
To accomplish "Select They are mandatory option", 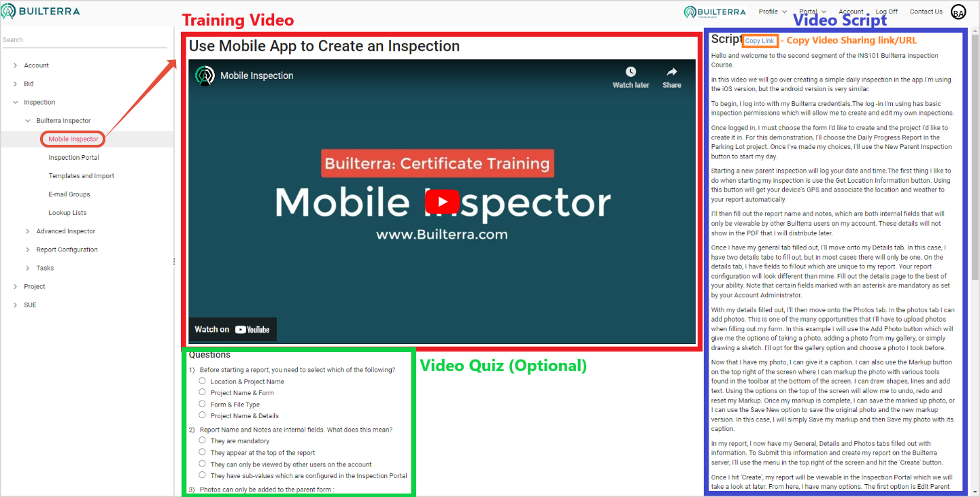I will [x=202, y=441].
